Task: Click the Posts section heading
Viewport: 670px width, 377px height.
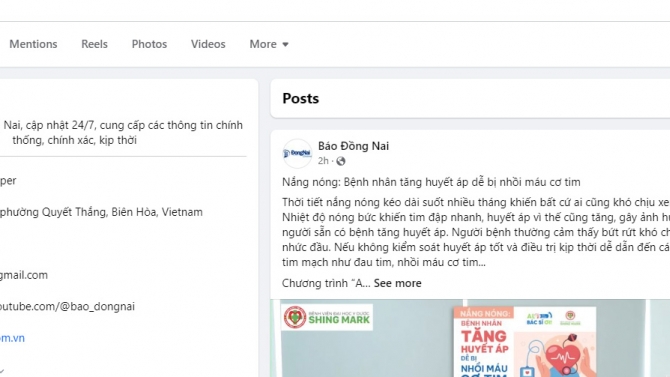Action: (301, 98)
